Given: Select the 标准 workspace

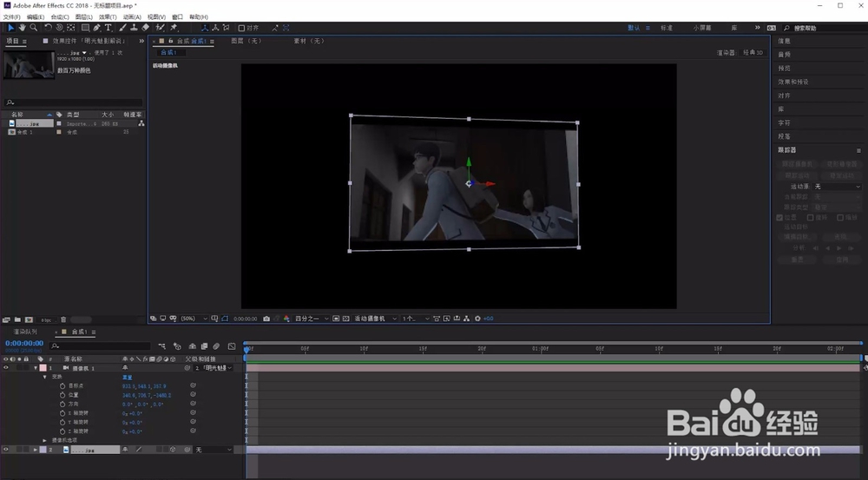Looking at the screenshot, I should pyautogui.click(x=667, y=28).
